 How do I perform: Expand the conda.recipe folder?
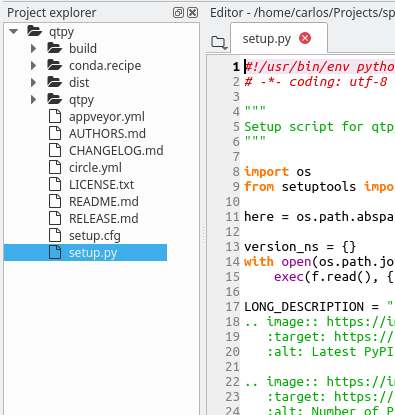pyautogui.click(x=33, y=66)
